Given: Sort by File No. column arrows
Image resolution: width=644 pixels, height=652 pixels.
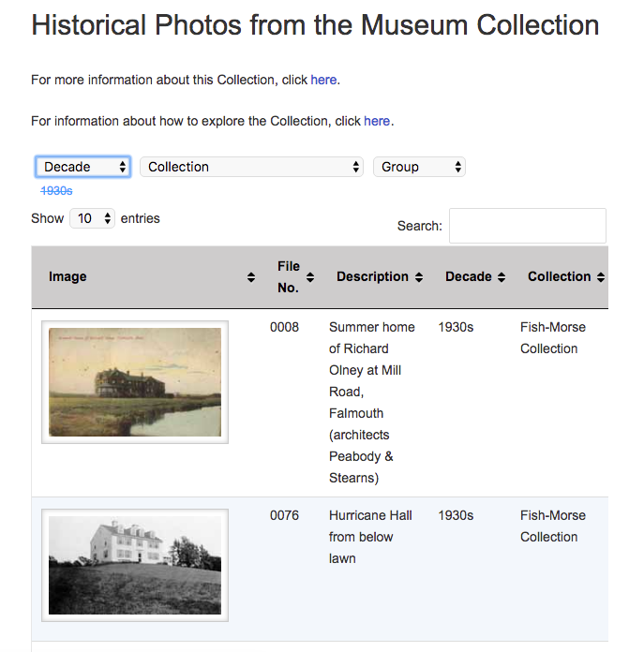Looking at the screenshot, I should (310, 277).
